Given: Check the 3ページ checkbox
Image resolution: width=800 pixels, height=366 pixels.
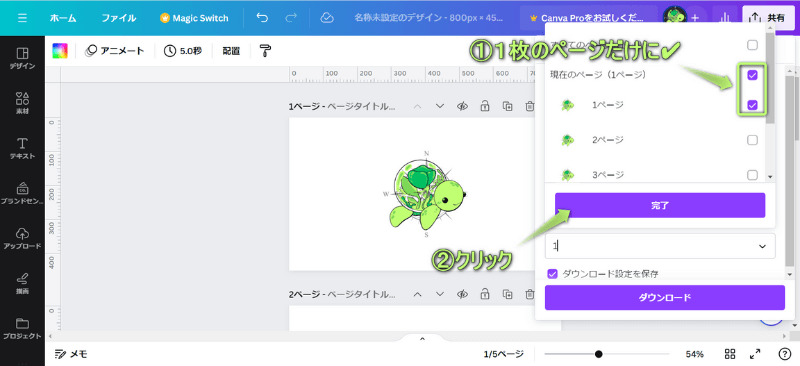Looking at the screenshot, I should [x=753, y=175].
